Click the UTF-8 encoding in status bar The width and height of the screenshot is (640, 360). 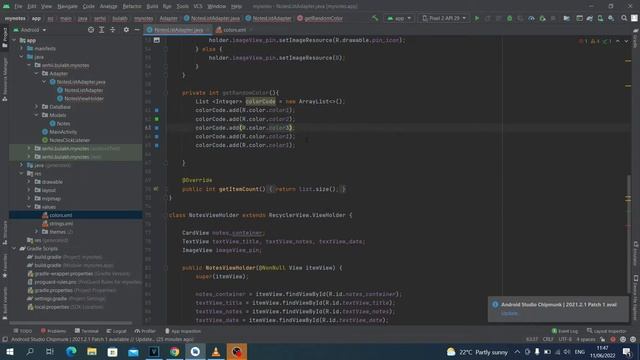(565, 340)
